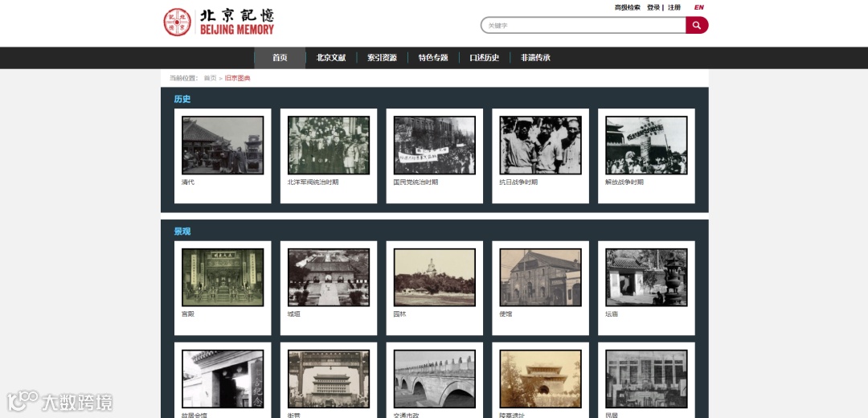Open the 城垣 city wall photo thumbnail

[329, 277]
